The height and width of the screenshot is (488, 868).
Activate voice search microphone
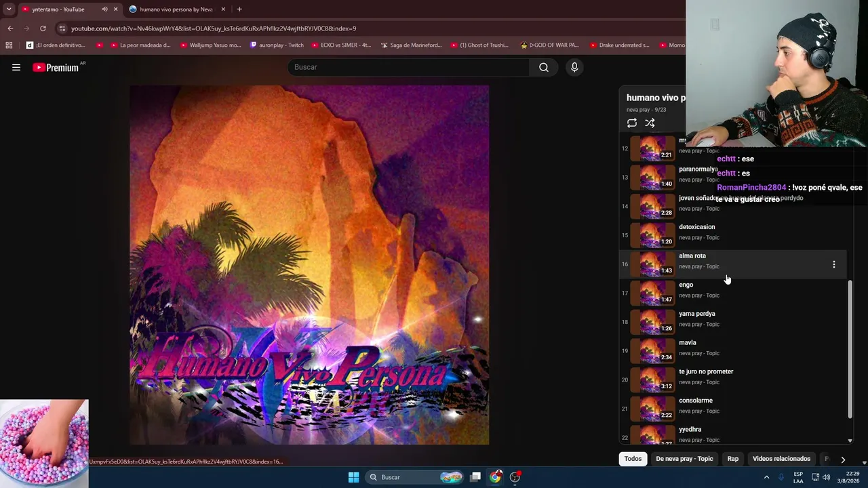click(x=574, y=67)
